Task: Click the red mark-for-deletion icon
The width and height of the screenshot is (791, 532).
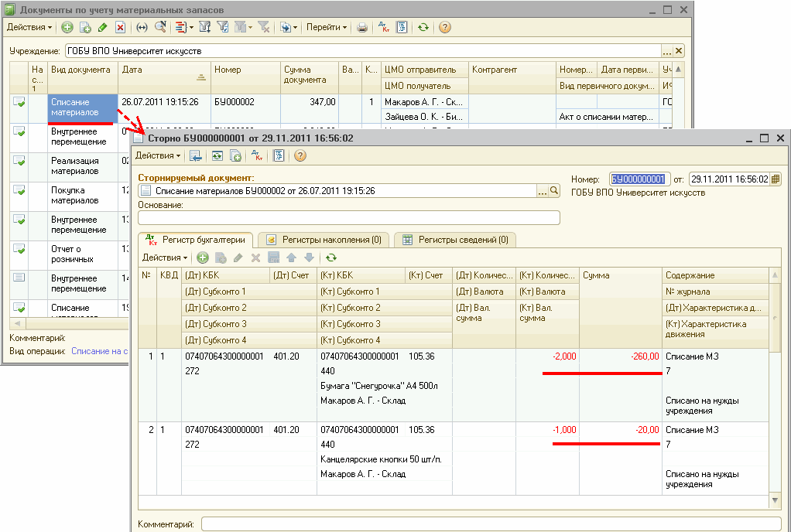Action: pyautogui.click(x=120, y=27)
